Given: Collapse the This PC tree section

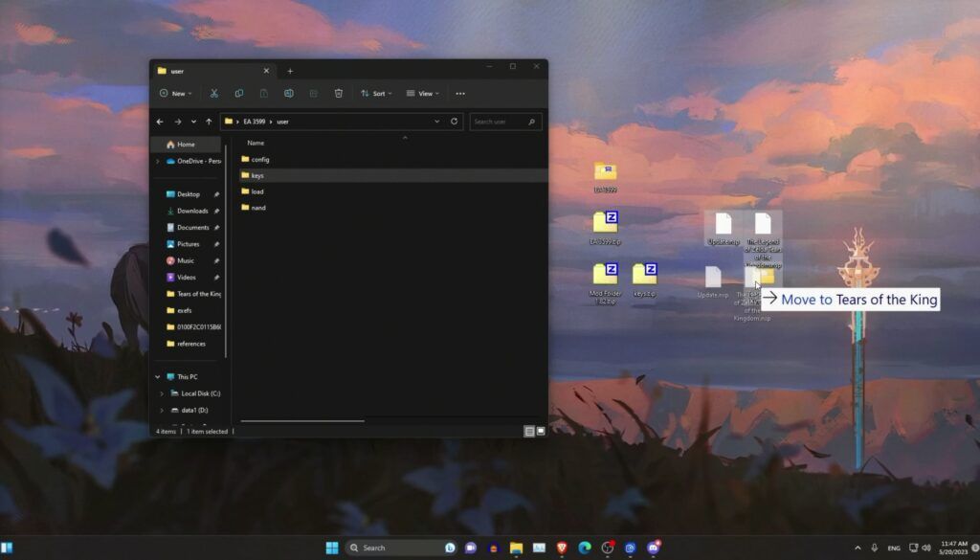Looking at the screenshot, I should pyautogui.click(x=158, y=377).
